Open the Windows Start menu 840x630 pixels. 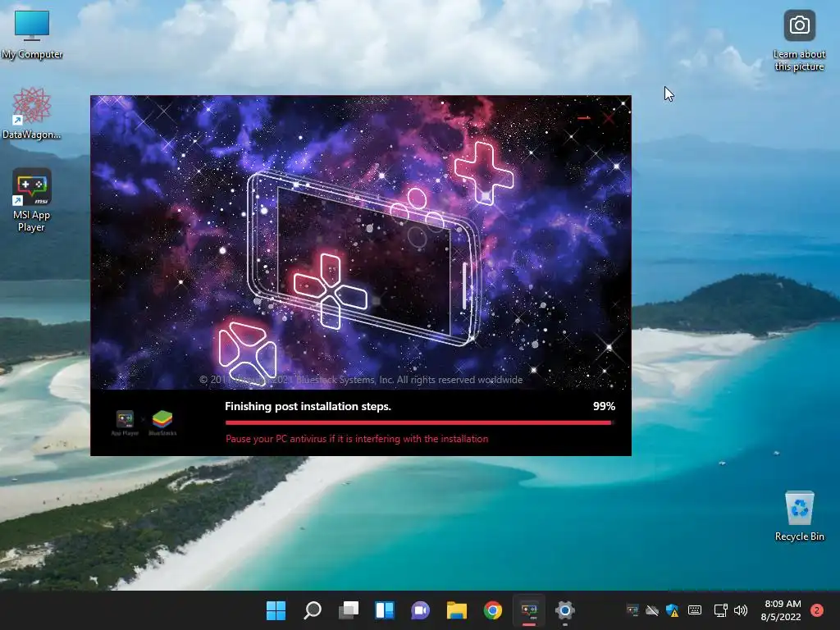coord(276,610)
